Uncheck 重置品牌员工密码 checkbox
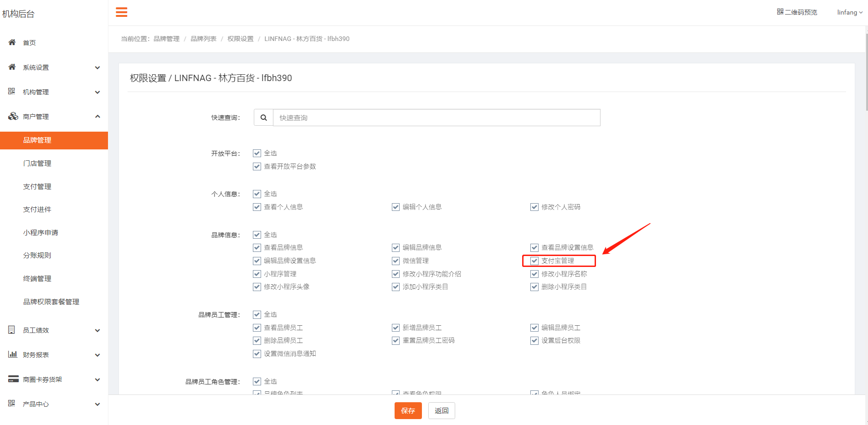The height and width of the screenshot is (425, 868). click(395, 340)
